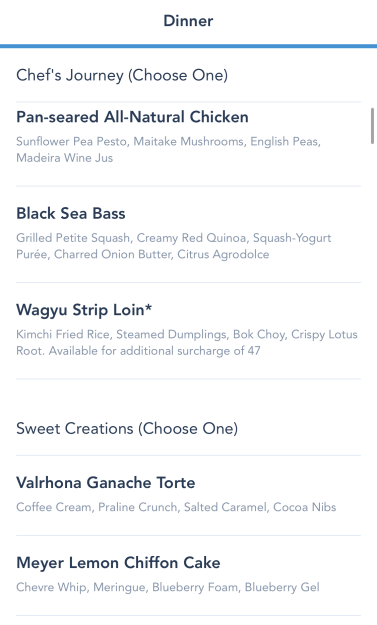Viewport: 377px width, 625px height.
Task: Click the Madeira Wine Jus text
Action: (65, 158)
